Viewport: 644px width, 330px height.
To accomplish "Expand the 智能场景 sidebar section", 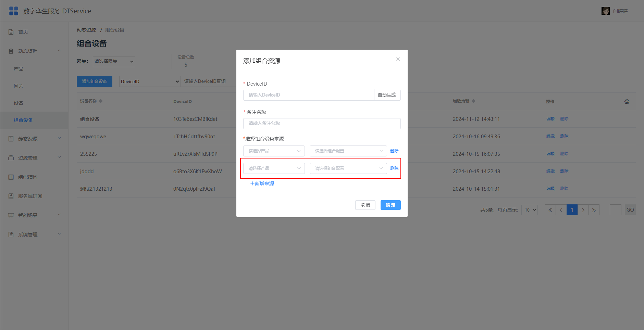I will [x=34, y=215].
